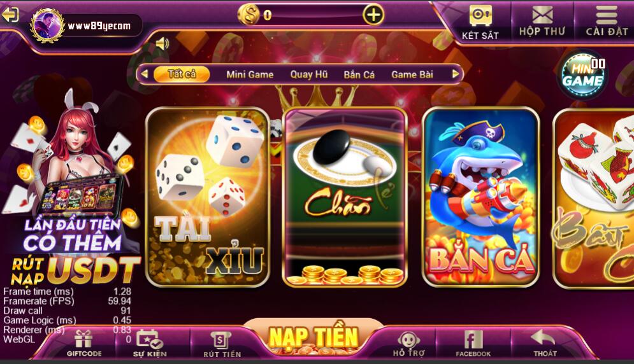Select the Tất cả category tab

point(182,74)
